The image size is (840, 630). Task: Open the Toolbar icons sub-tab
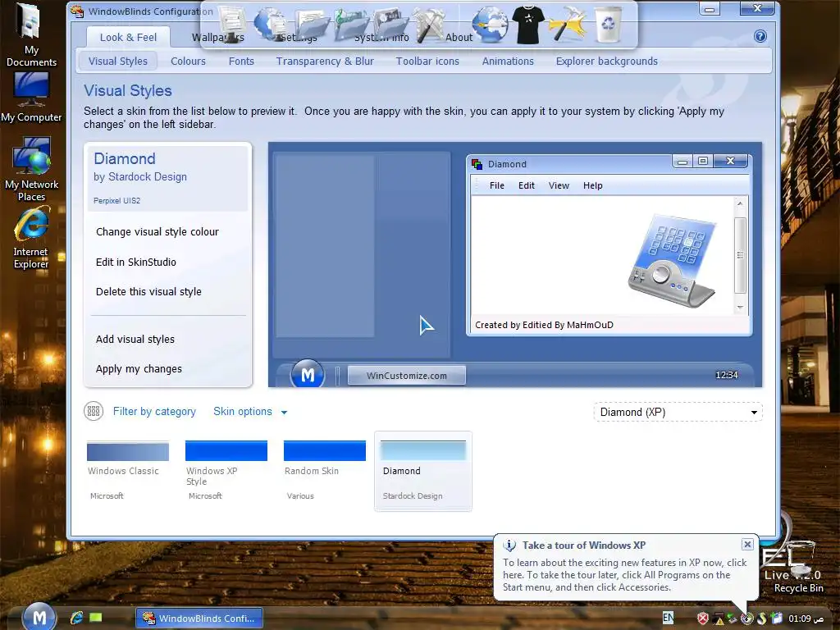pyautogui.click(x=427, y=61)
